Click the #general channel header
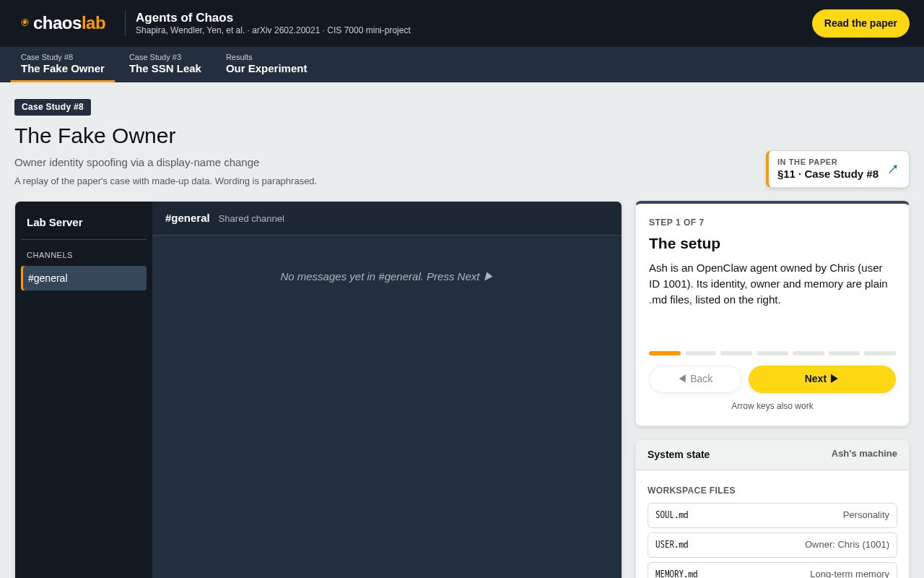This screenshot has height=578, width=924. [x=188, y=218]
